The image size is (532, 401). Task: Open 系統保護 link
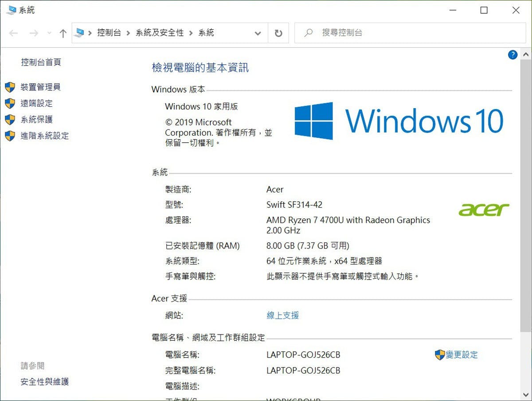coord(37,120)
